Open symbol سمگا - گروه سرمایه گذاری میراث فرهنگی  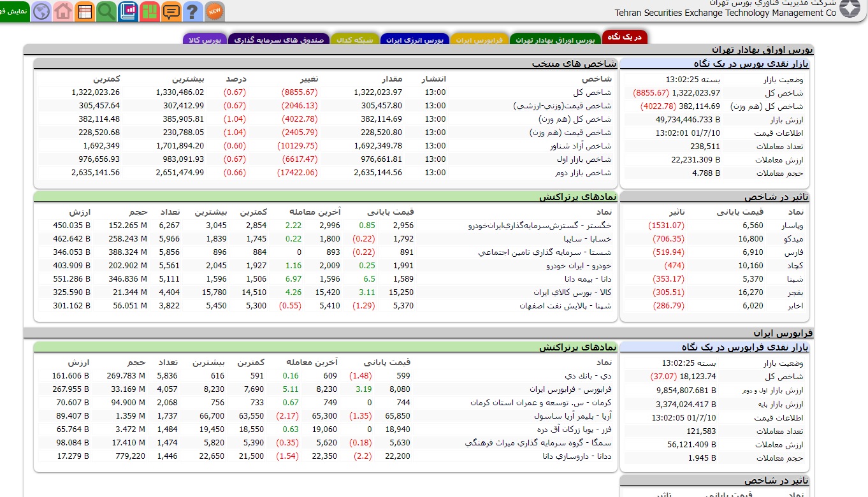(539, 443)
